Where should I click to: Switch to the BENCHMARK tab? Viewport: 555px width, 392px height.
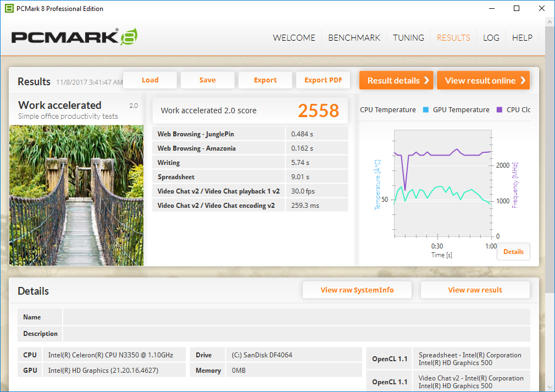pyautogui.click(x=354, y=38)
